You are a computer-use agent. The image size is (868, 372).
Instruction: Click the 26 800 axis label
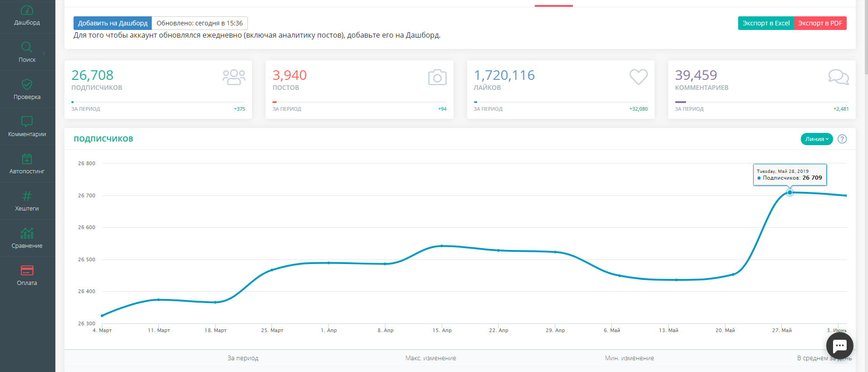pos(87,163)
